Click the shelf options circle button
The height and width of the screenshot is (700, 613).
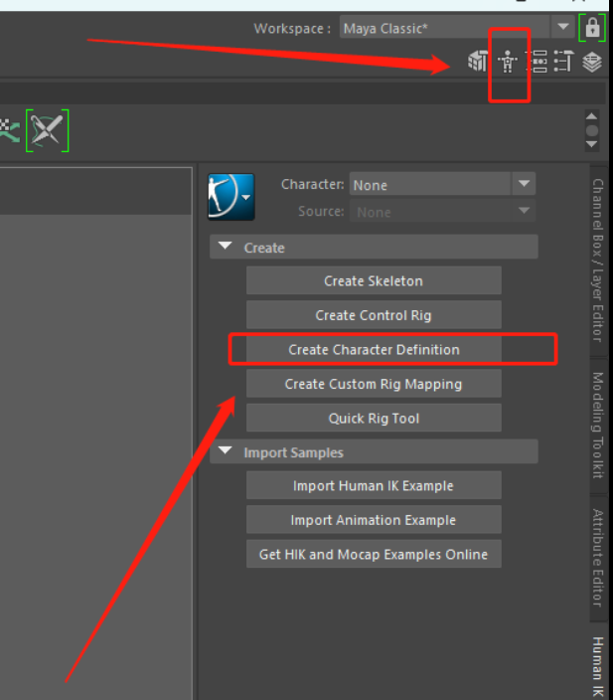[591, 130]
